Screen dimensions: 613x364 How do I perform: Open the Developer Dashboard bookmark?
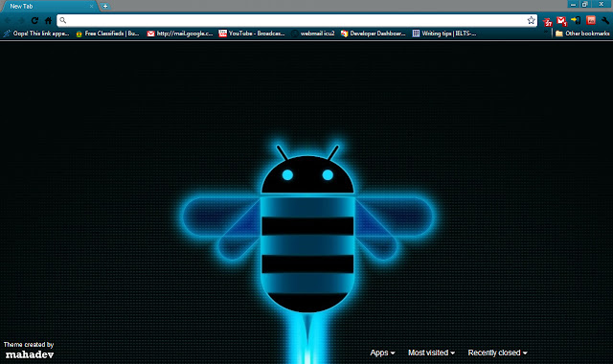pos(373,34)
